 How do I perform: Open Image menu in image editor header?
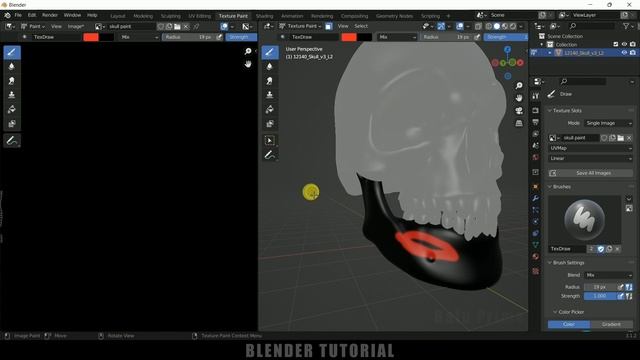pyautogui.click(x=76, y=26)
